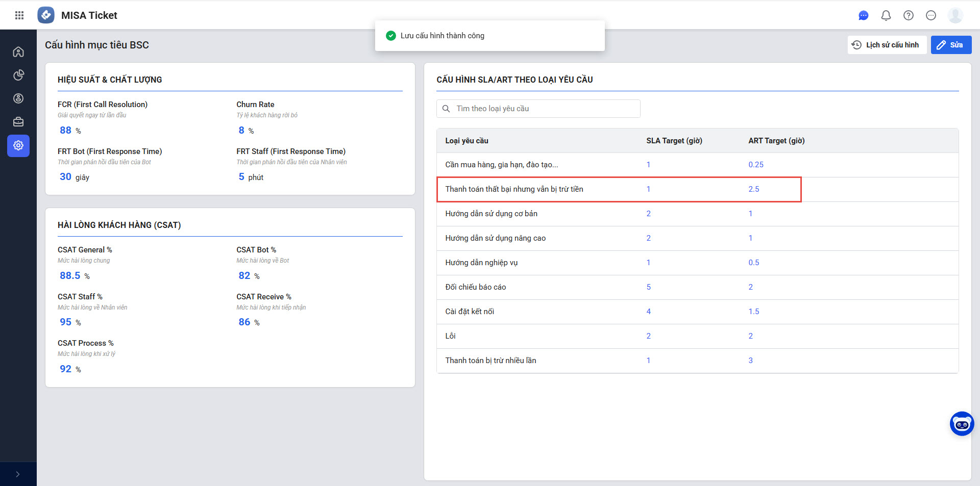Expand the sidebar with bottom chevron
This screenshot has height=486, width=980.
pos(18,474)
